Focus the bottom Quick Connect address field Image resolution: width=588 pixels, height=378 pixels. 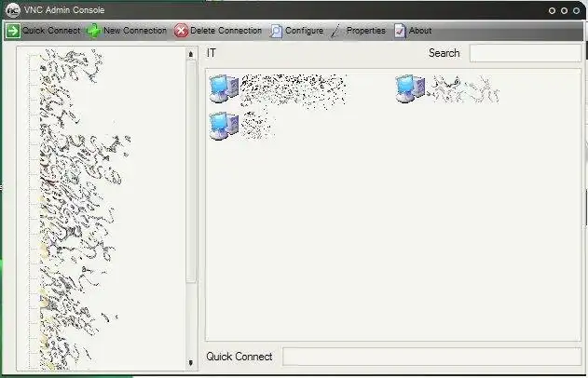point(432,357)
